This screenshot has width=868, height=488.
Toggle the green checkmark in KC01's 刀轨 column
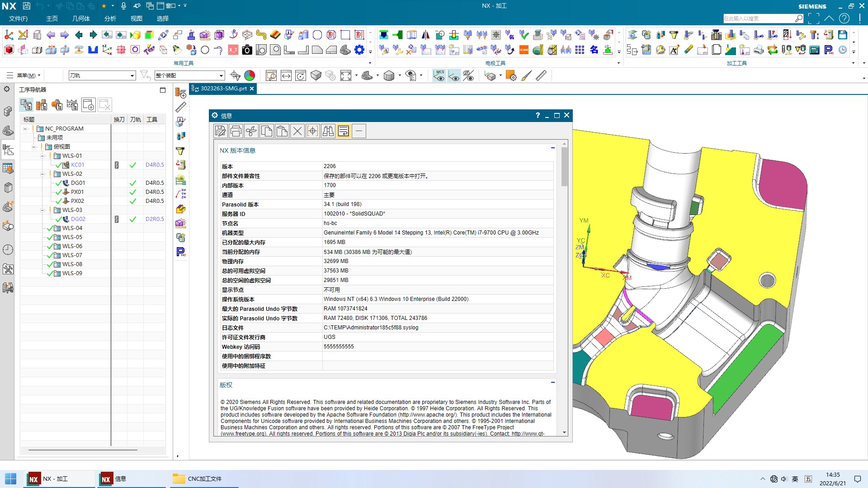(x=133, y=165)
